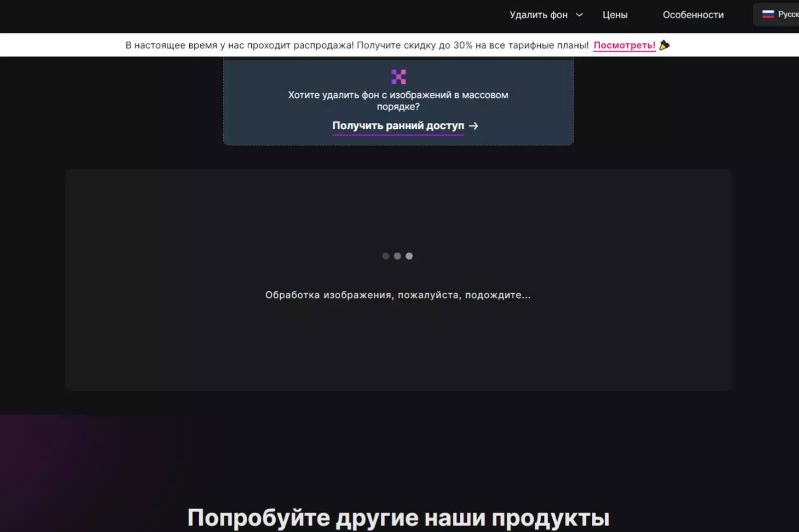Go to the Цены page
Image resolution: width=799 pixels, height=532 pixels.
(615, 15)
